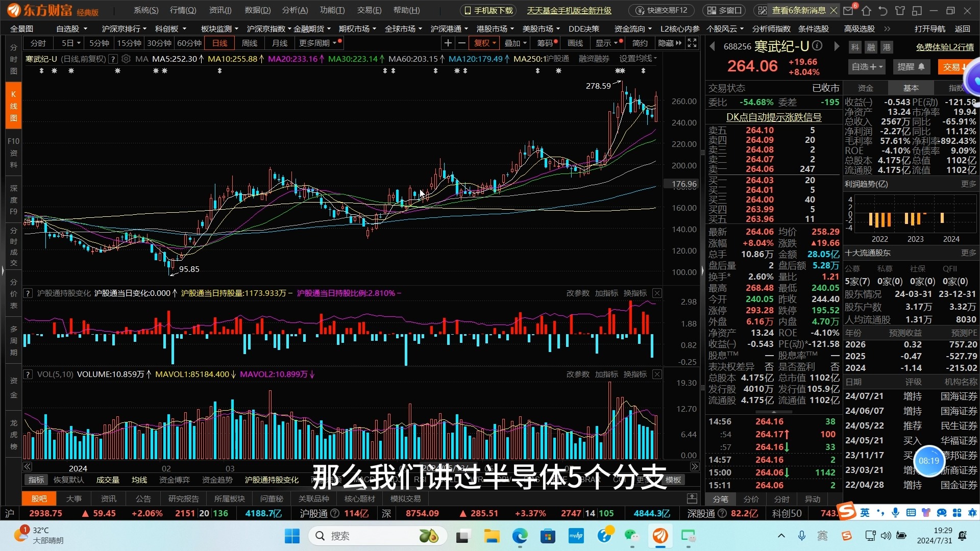Open 叠加 overlay dropdown
The height and width of the screenshot is (551, 980).
click(x=515, y=43)
